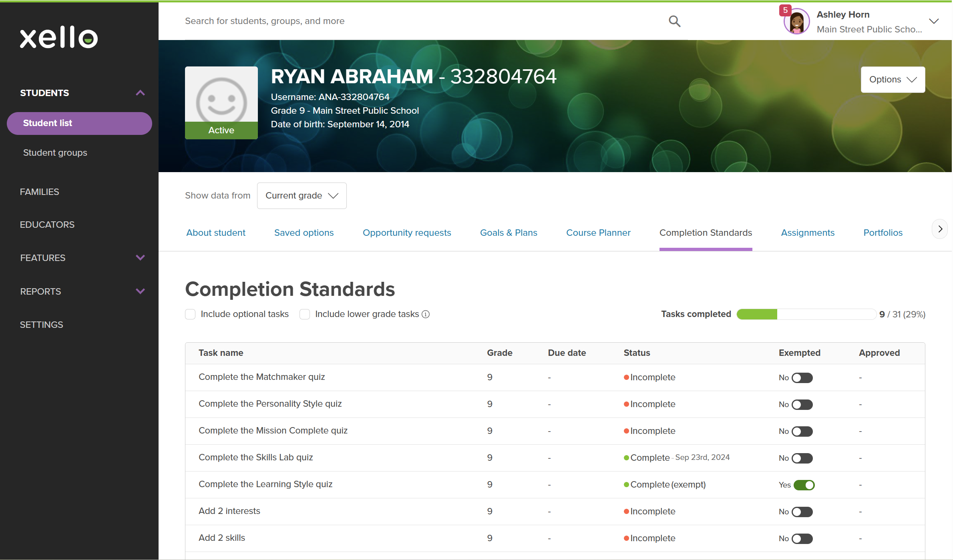Switch to the Assignments tab
This screenshot has width=953, height=560.
click(x=808, y=233)
